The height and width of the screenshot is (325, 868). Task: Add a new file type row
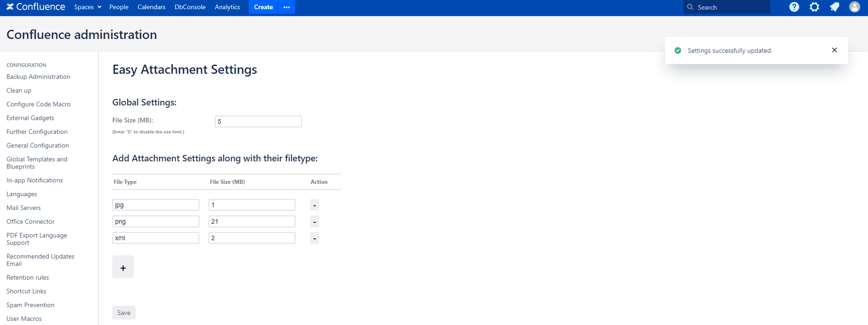tap(123, 267)
